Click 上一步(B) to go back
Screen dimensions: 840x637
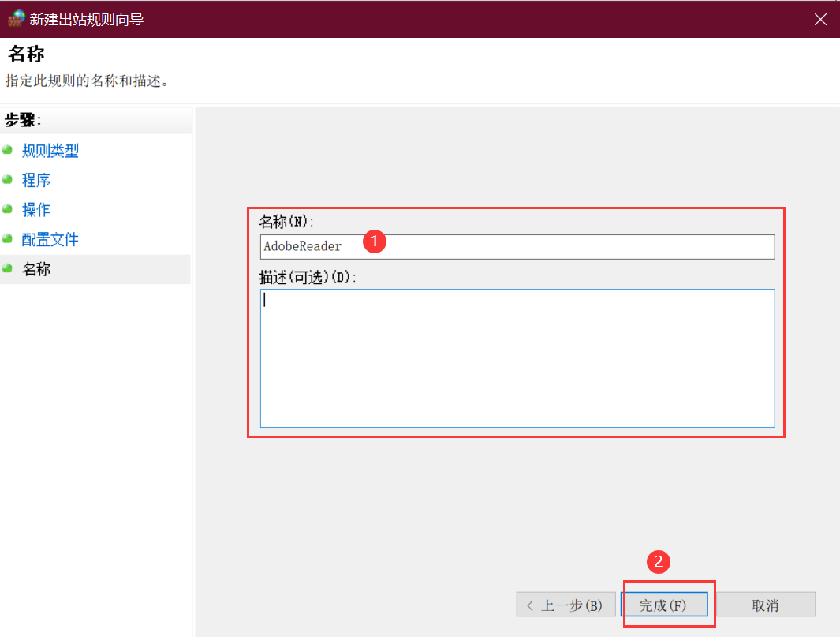[566, 604]
